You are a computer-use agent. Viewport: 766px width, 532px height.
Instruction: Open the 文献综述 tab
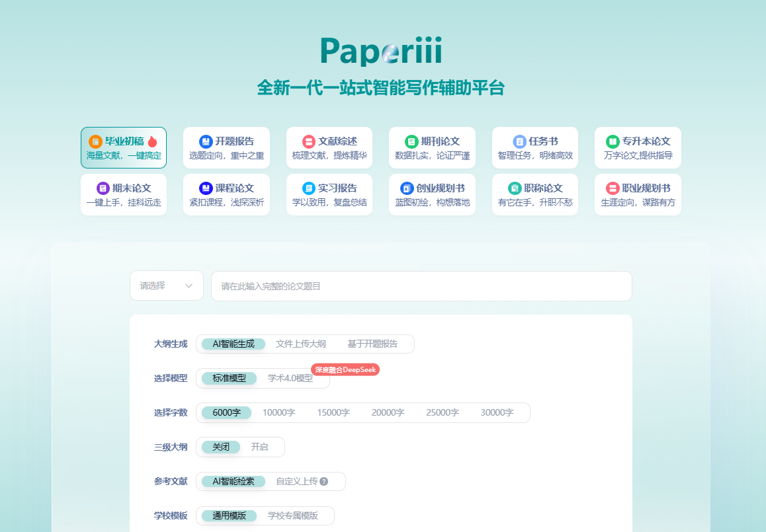click(329, 148)
